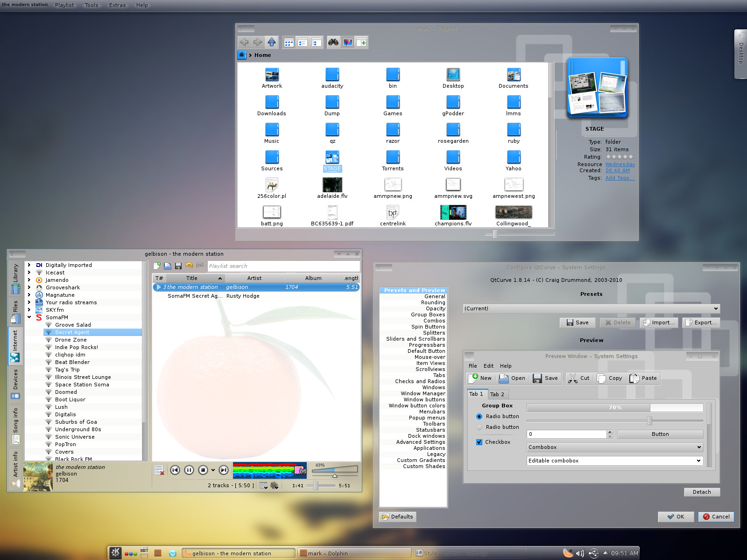The width and height of the screenshot is (747, 560).
Task: Adjust the Clementine volume slider
Action: pos(335,471)
